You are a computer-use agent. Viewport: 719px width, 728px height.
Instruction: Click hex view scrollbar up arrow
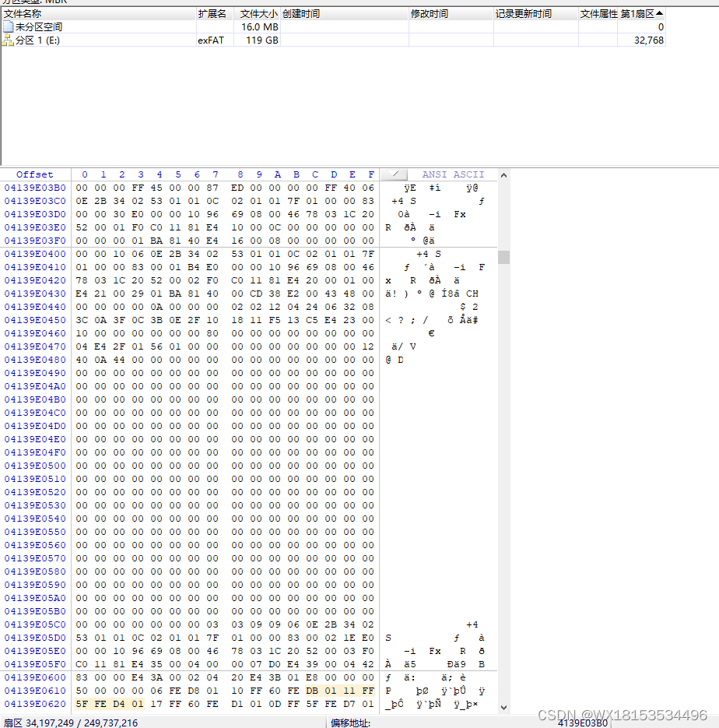pos(503,175)
